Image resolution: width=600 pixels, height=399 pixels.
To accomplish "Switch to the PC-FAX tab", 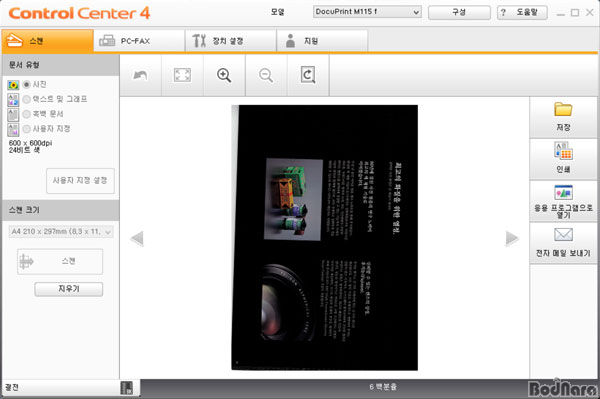I will pyautogui.click(x=139, y=41).
